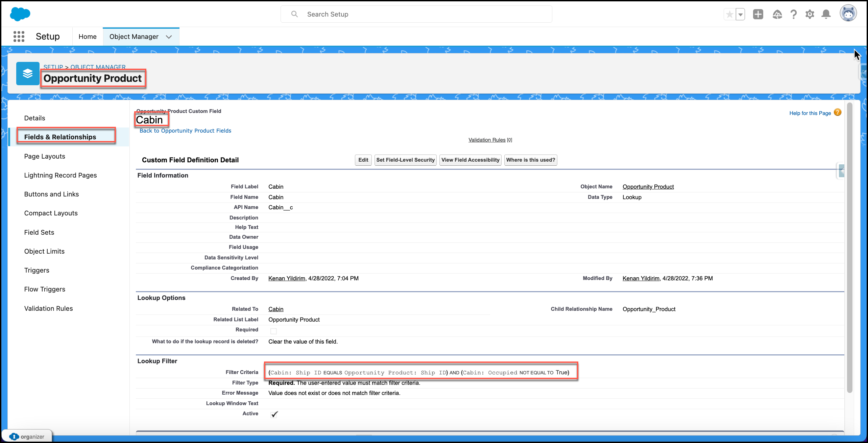Image resolution: width=868 pixels, height=443 pixels.
Task: Open Page Layouts in the sidebar
Action: pyautogui.click(x=45, y=156)
